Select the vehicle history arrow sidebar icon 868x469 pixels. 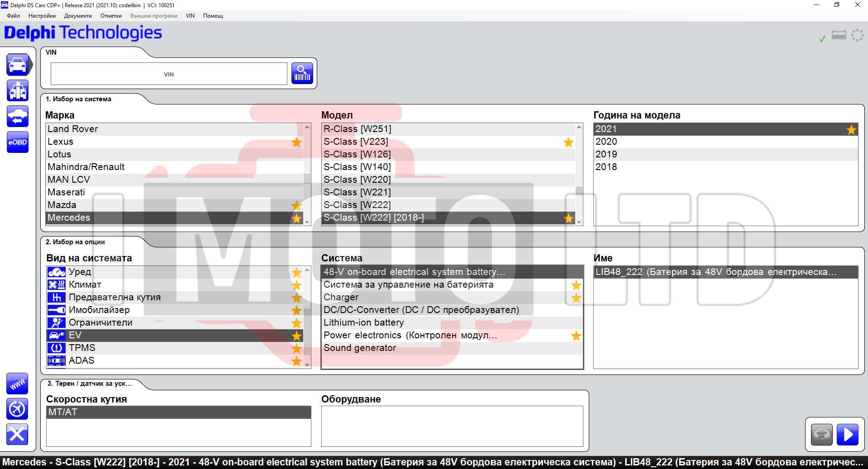18,117
